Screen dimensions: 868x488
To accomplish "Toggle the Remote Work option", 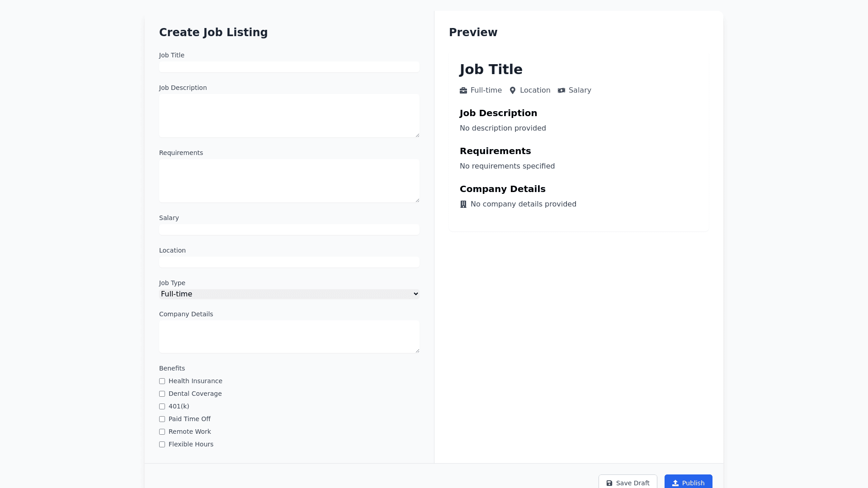I will (x=162, y=432).
